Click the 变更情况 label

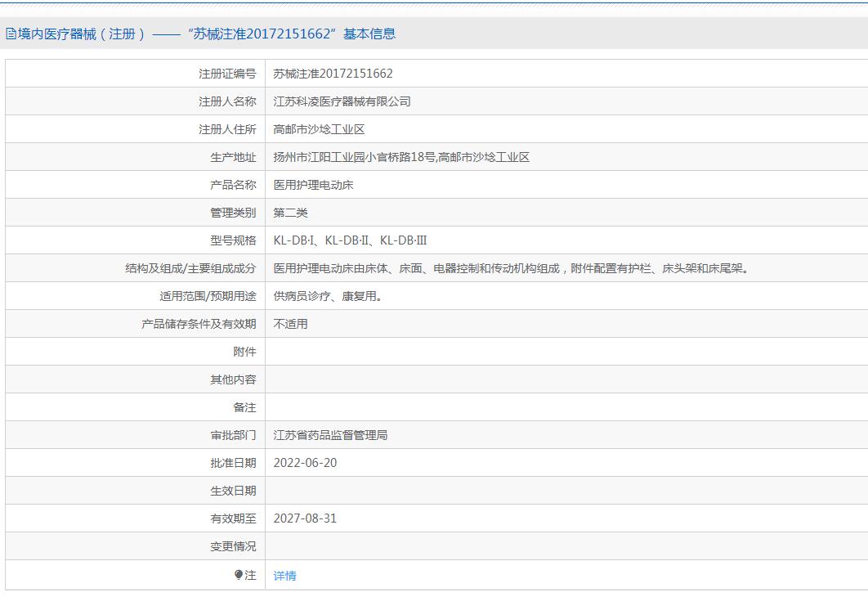tap(233, 546)
